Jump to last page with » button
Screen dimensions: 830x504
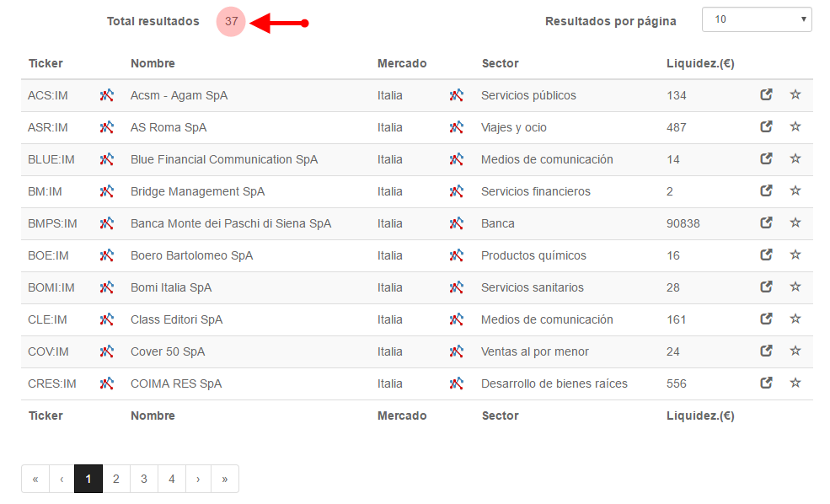pyautogui.click(x=225, y=479)
